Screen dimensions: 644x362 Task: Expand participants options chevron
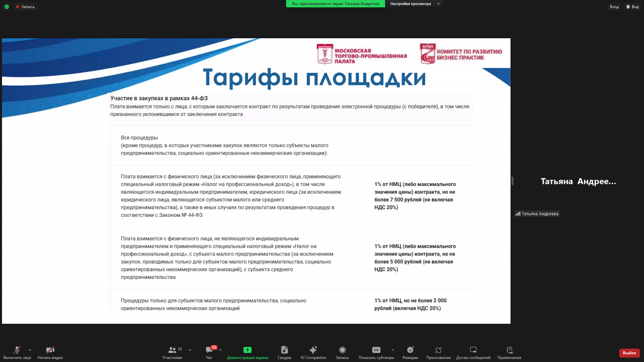pyautogui.click(x=190, y=350)
